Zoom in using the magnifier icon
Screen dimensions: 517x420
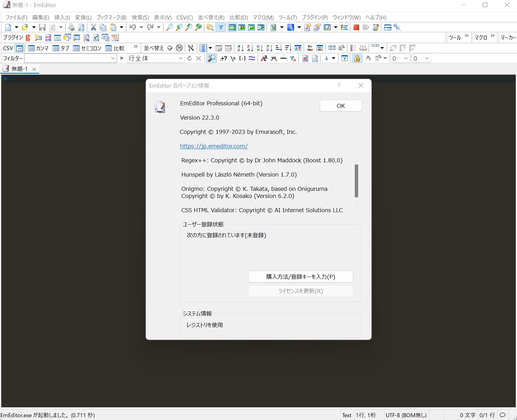169,27
